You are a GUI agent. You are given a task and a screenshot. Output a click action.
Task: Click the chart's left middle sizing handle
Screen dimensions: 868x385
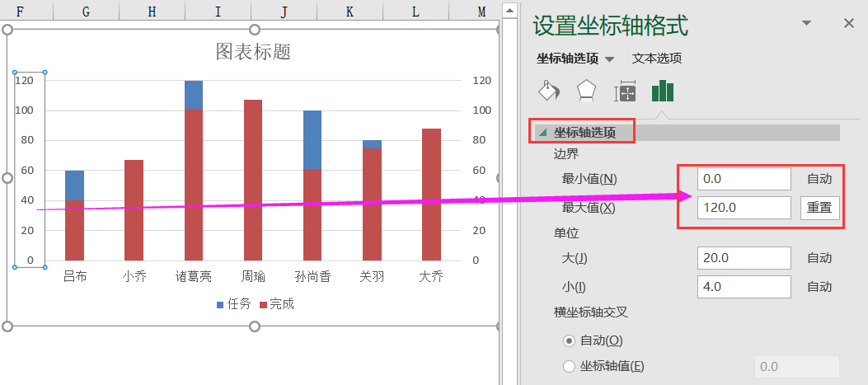point(7,178)
